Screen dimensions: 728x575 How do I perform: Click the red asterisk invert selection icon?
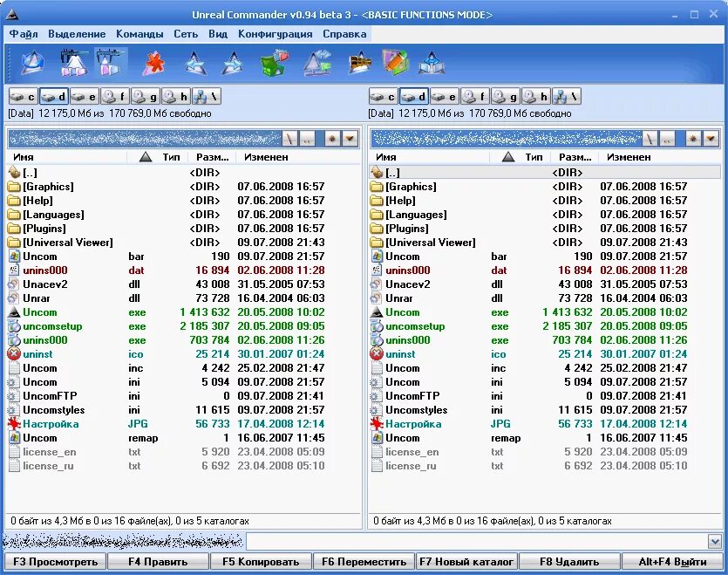pos(153,63)
